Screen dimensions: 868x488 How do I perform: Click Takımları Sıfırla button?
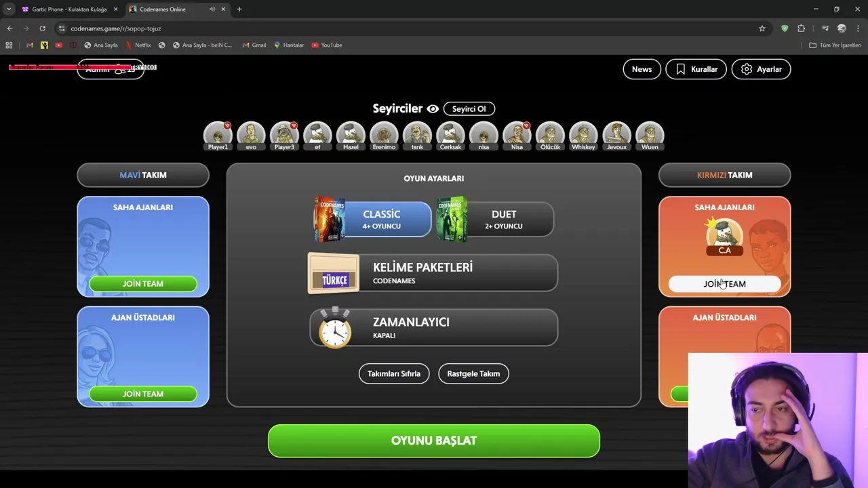pos(394,373)
